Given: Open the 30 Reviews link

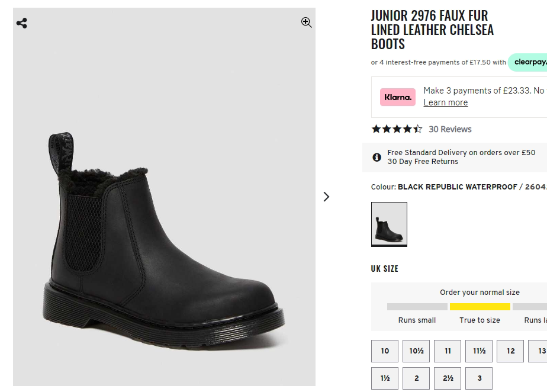Looking at the screenshot, I should coord(450,129).
